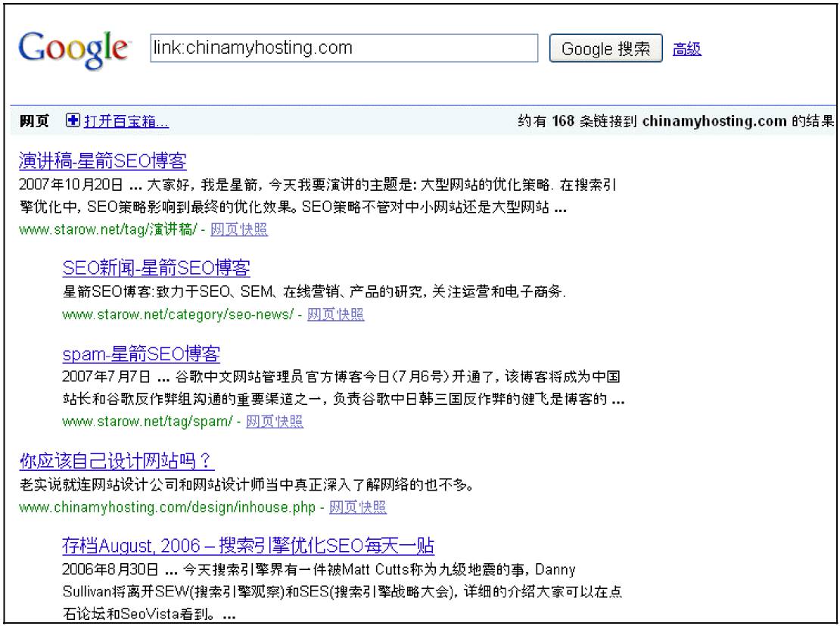Open result 存档August, 2006 搜索引擎优化SEO每天一贴
The image size is (840, 626).
click(248, 547)
